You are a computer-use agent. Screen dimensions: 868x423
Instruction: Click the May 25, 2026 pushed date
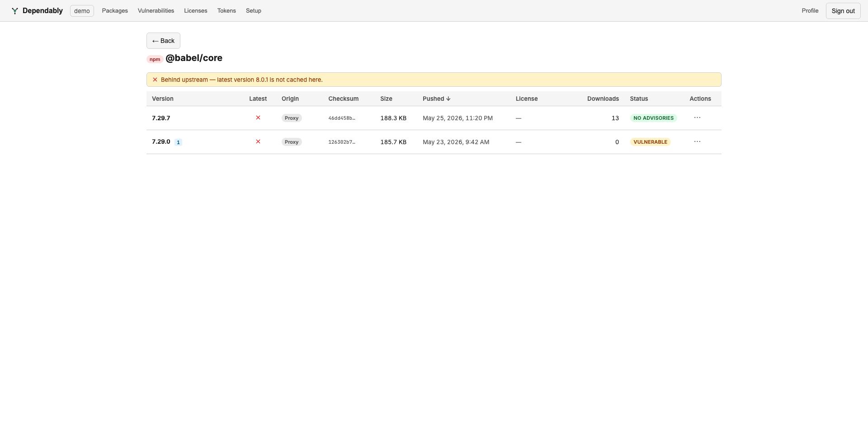(x=458, y=118)
